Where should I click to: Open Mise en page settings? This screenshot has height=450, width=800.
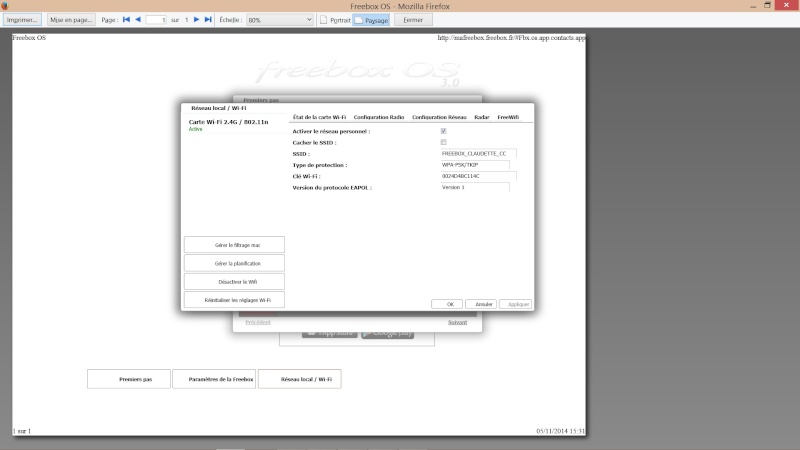point(71,20)
